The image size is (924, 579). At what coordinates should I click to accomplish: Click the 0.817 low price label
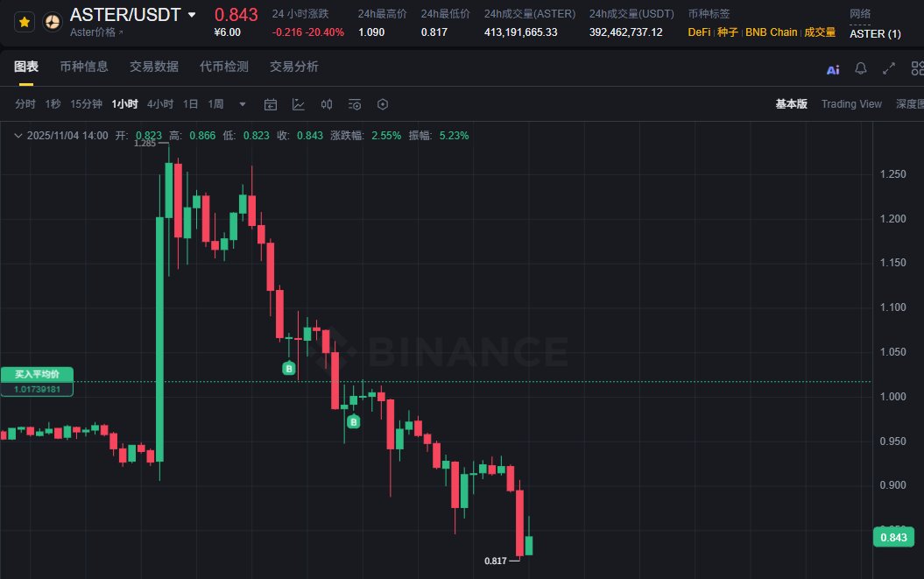click(496, 561)
